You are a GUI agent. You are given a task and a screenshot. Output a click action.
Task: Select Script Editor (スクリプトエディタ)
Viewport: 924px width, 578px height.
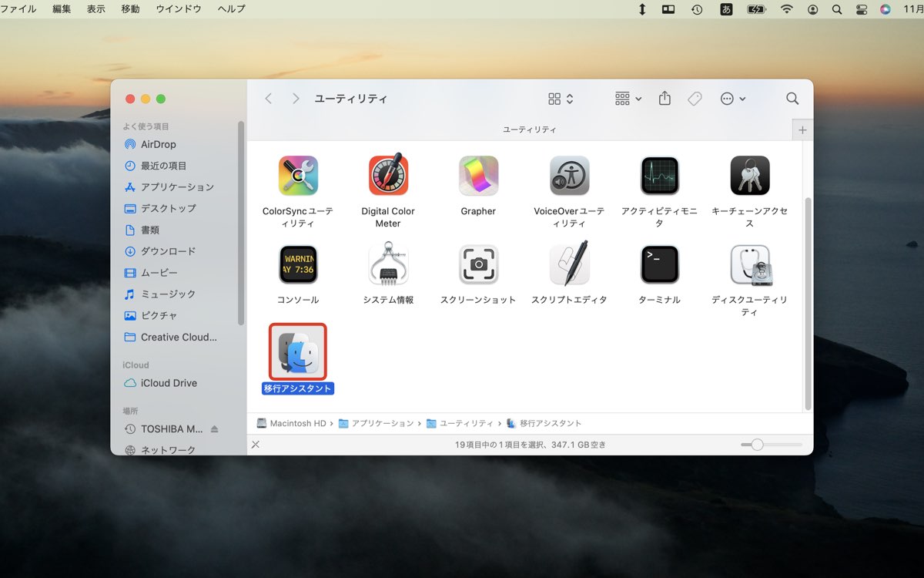[x=568, y=264]
